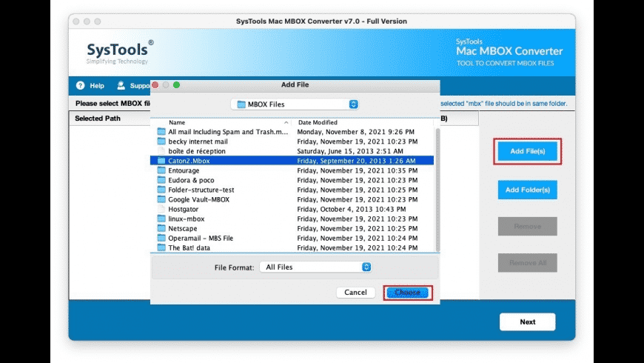Click folder icon beside Folder-structure-test
The width and height of the screenshot is (644, 363).
(161, 190)
